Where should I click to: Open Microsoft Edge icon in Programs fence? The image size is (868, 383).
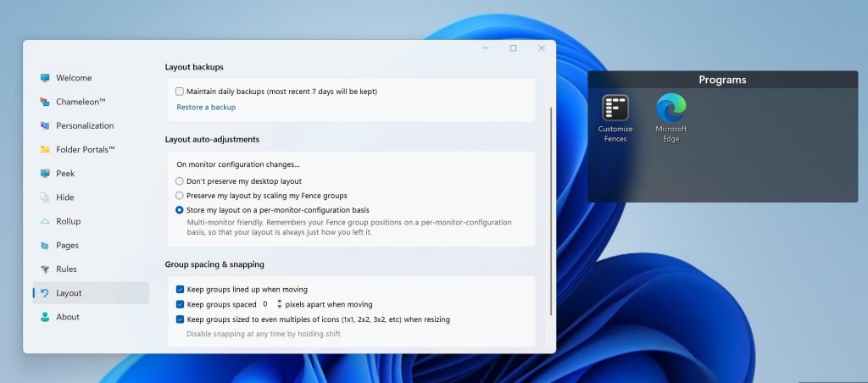tap(671, 108)
